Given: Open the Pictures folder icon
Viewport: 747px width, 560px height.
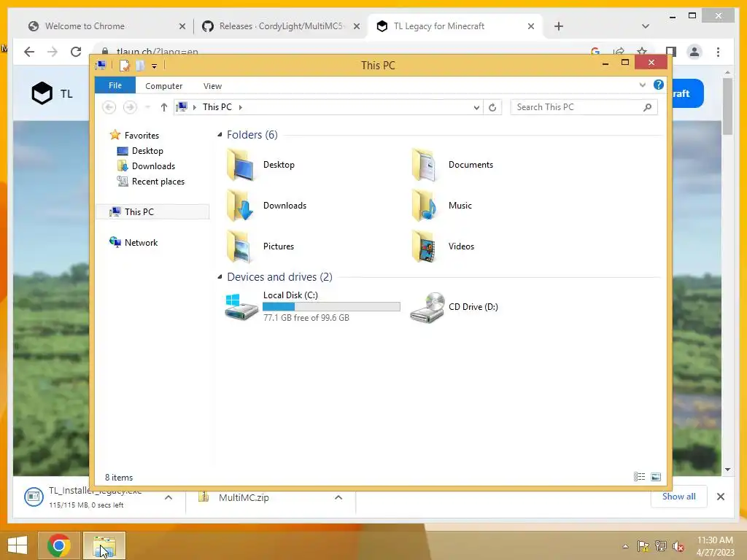Looking at the screenshot, I should pos(240,246).
